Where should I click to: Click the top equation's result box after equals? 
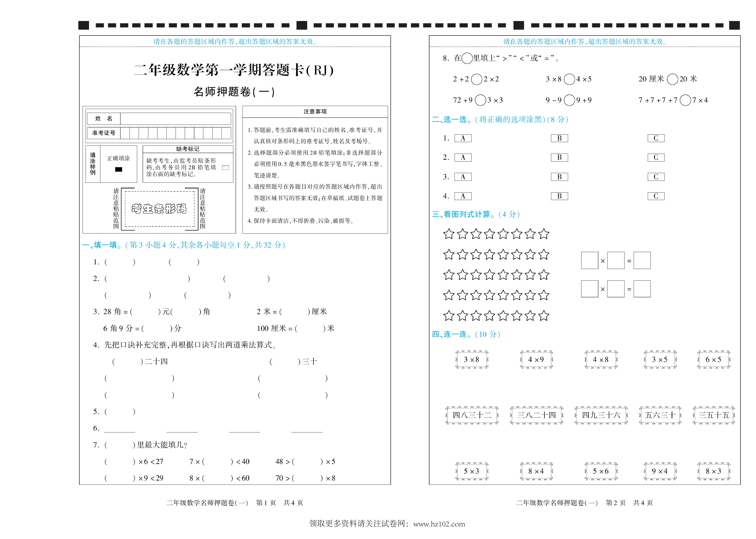(642, 261)
